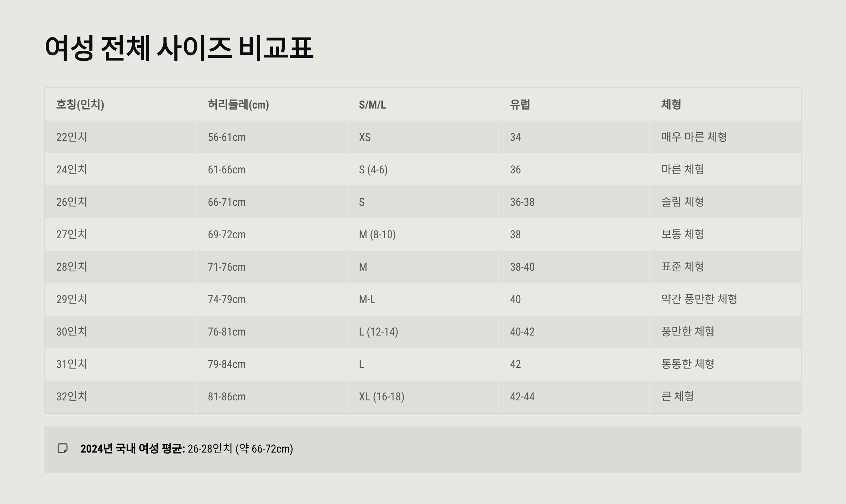
Task: Click the 여성 전체 사이즈 비교표 heading
Action: [179, 48]
